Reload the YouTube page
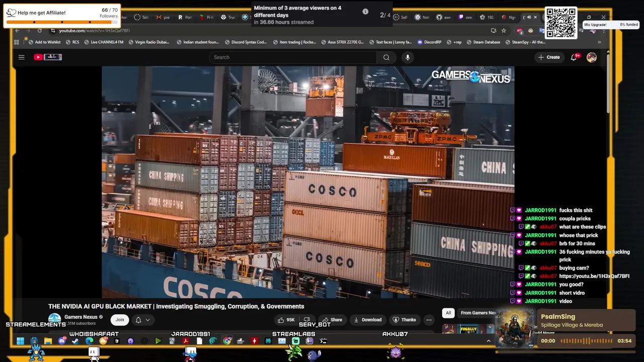The width and height of the screenshot is (644, 362). click(39, 31)
